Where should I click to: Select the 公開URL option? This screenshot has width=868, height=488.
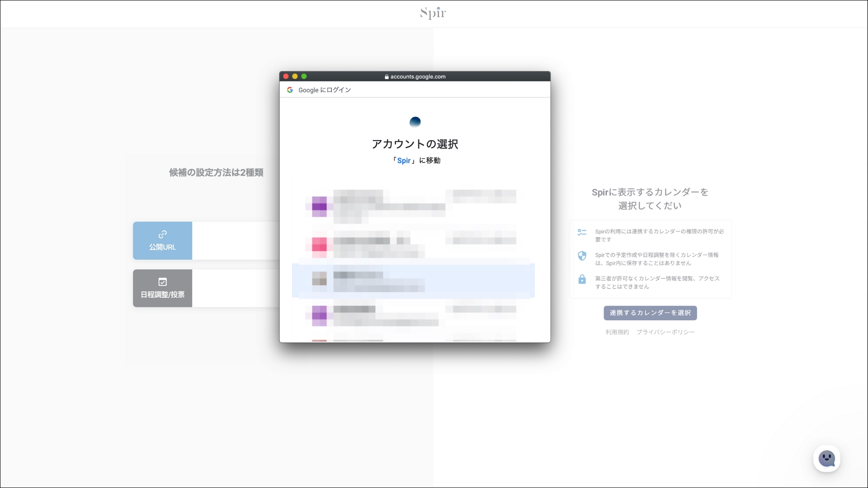tap(162, 241)
